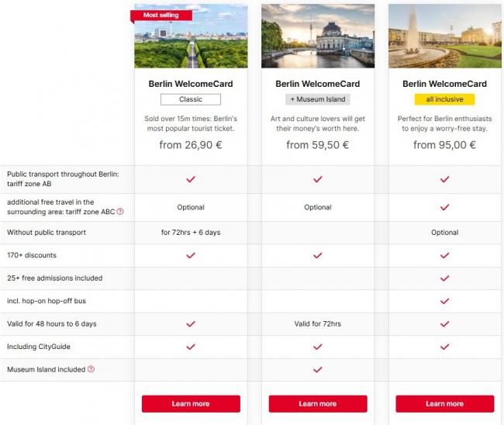Select the + Museum Island grey label

[318, 99]
